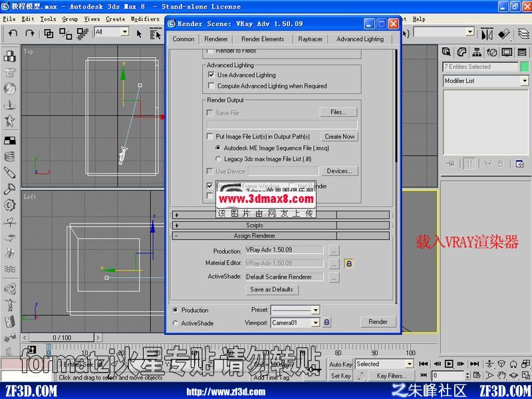
Task: Activate the Bind to Space Warp tool
Action: [x=82, y=33]
